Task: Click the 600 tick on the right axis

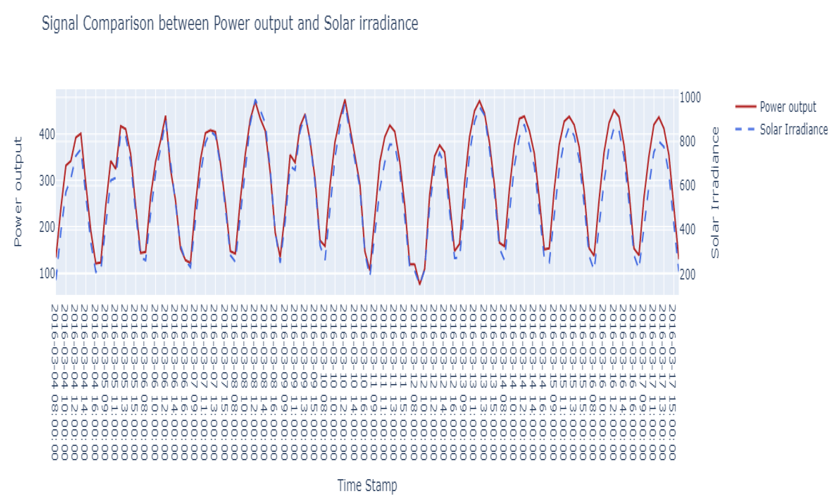Action: coord(687,186)
